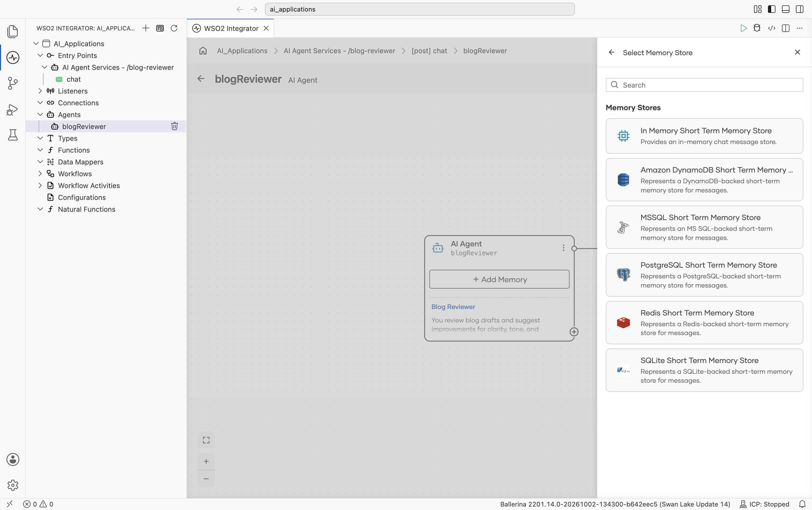
Task: Collapse the Entry Points section
Action: 40,55
